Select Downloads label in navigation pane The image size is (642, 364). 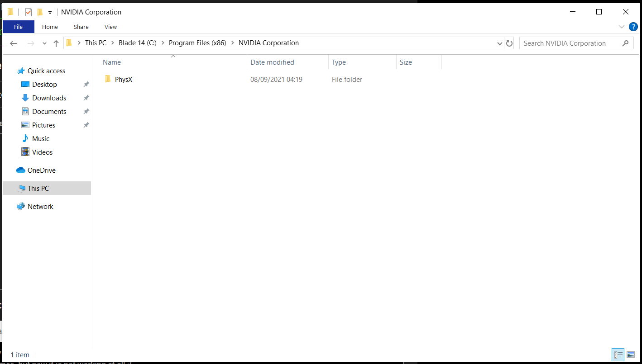(x=49, y=98)
